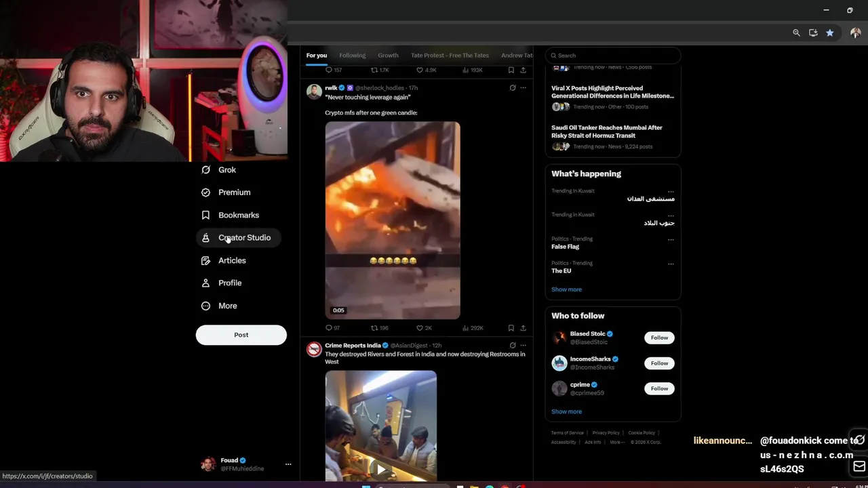Screen dimensions: 868x488
Task: Click the Search input field
Action: point(613,56)
